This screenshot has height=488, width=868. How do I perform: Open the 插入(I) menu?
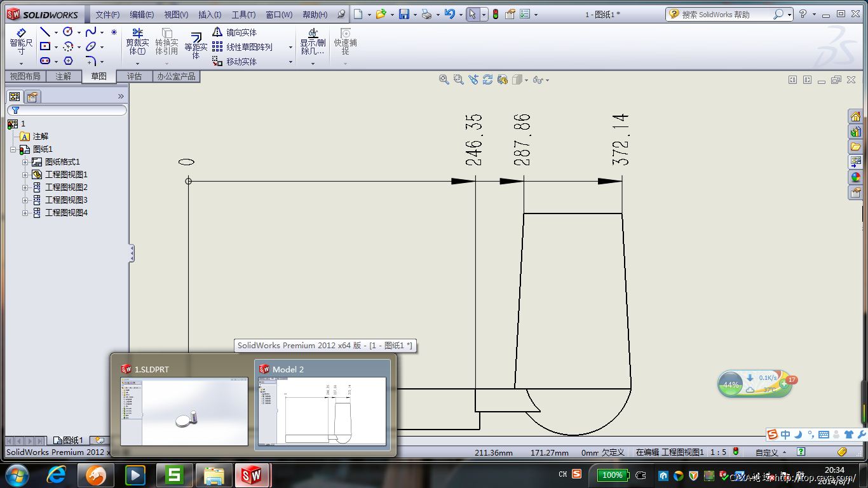pyautogui.click(x=210, y=15)
